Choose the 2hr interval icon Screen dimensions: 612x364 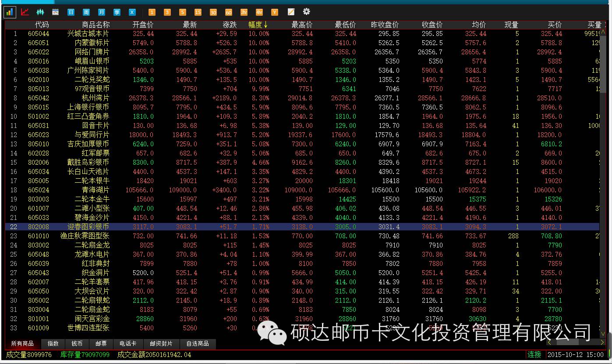tap(244, 12)
